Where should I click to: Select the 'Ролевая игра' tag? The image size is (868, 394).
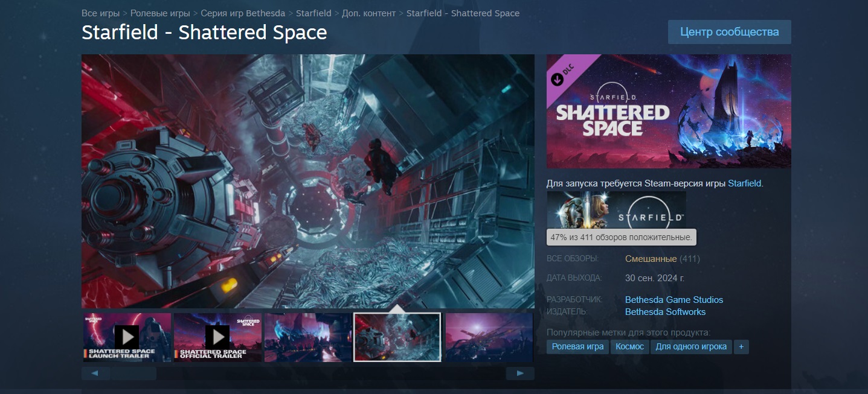577,346
